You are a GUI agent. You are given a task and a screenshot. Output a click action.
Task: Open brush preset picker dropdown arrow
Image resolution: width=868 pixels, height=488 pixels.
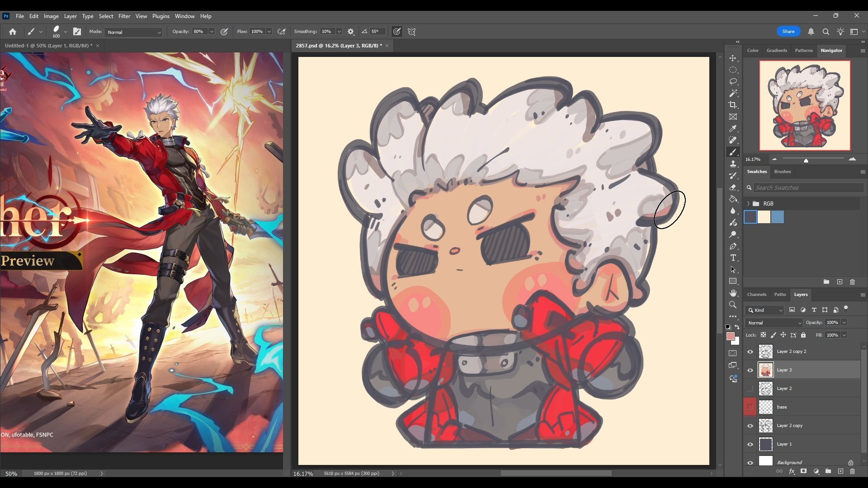click(66, 32)
